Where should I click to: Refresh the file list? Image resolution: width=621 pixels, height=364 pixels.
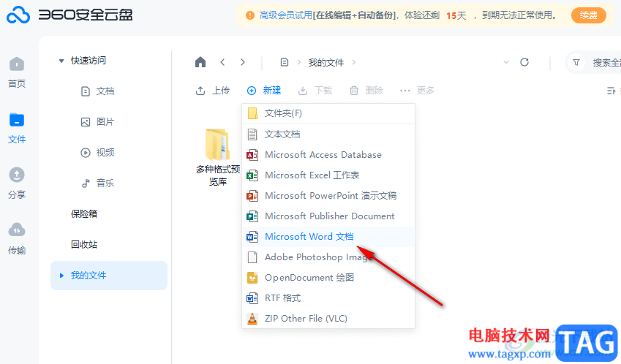(x=524, y=62)
